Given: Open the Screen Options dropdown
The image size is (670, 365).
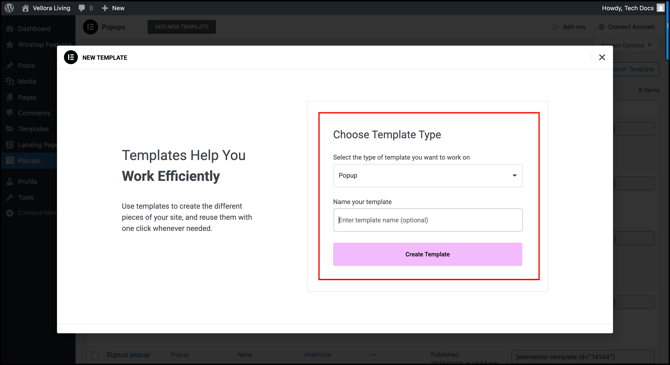Looking at the screenshot, I should point(626,45).
